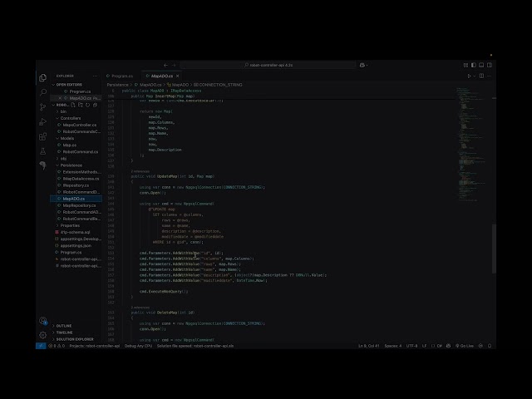Image resolution: width=532 pixels, height=399 pixels.
Task: Open the Testing flask icon view
Action: coord(43,151)
